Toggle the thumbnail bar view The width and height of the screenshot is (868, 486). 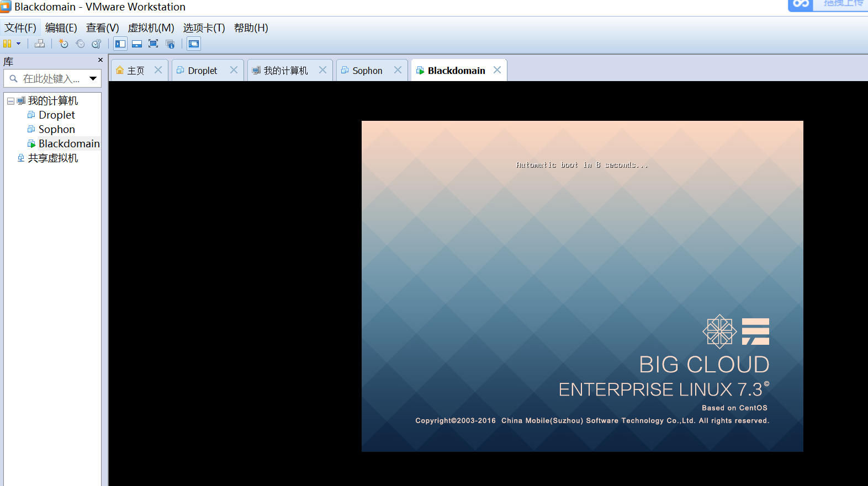[137, 44]
